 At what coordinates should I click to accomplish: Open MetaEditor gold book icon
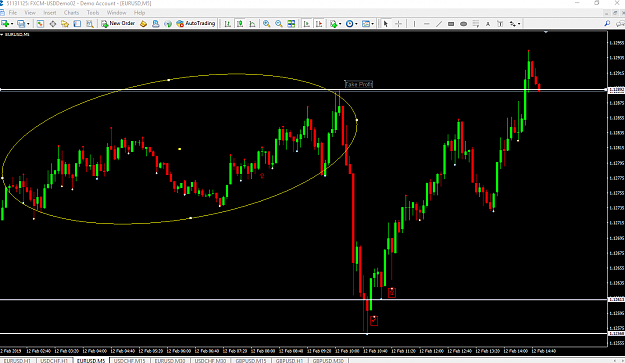143,24
